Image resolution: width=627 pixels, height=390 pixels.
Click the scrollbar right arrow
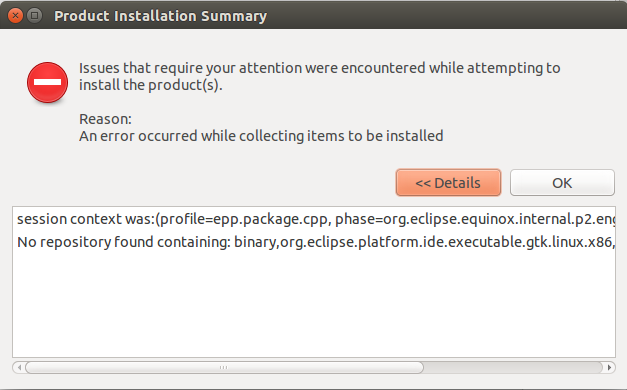point(609,367)
